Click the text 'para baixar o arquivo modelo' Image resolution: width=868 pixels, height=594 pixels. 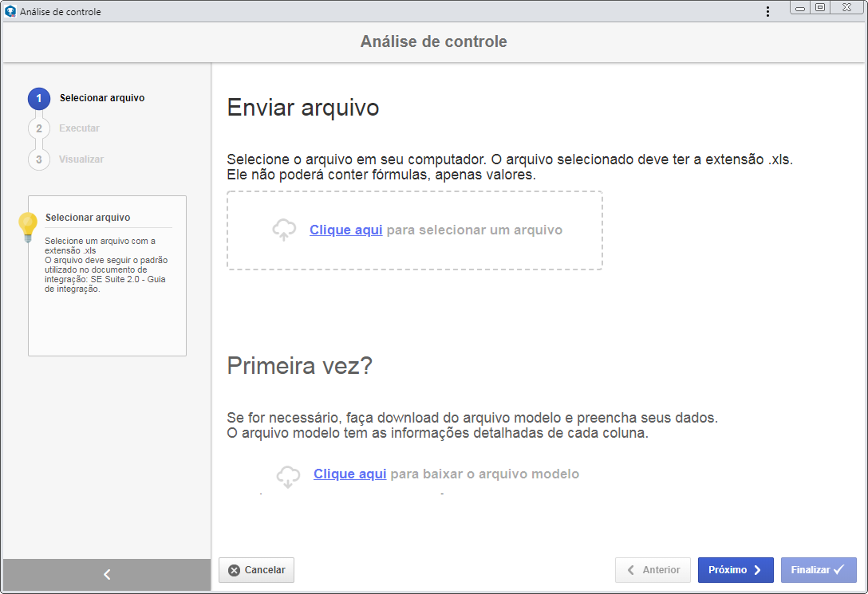click(x=485, y=474)
